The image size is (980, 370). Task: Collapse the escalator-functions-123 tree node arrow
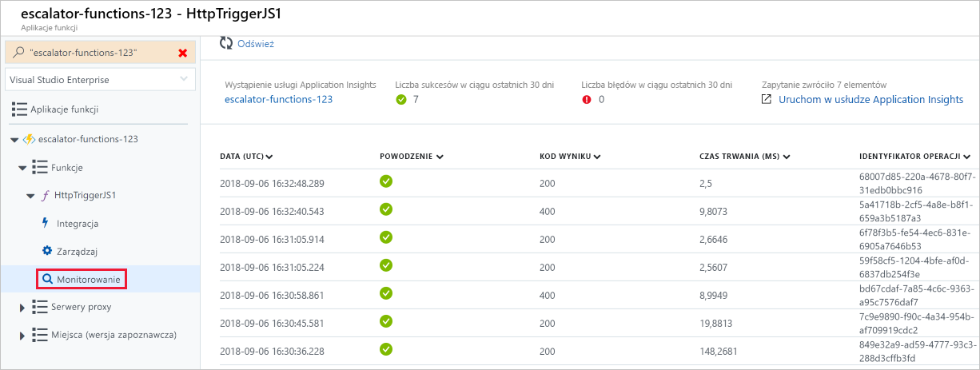tap(14, 140)
